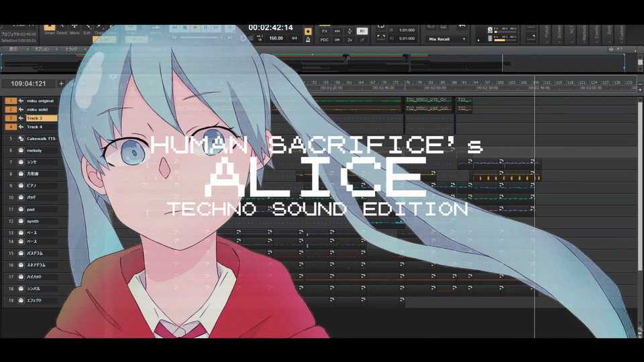
Task: Click the name of track 8 方形波
Action: (x=33, y=174)
